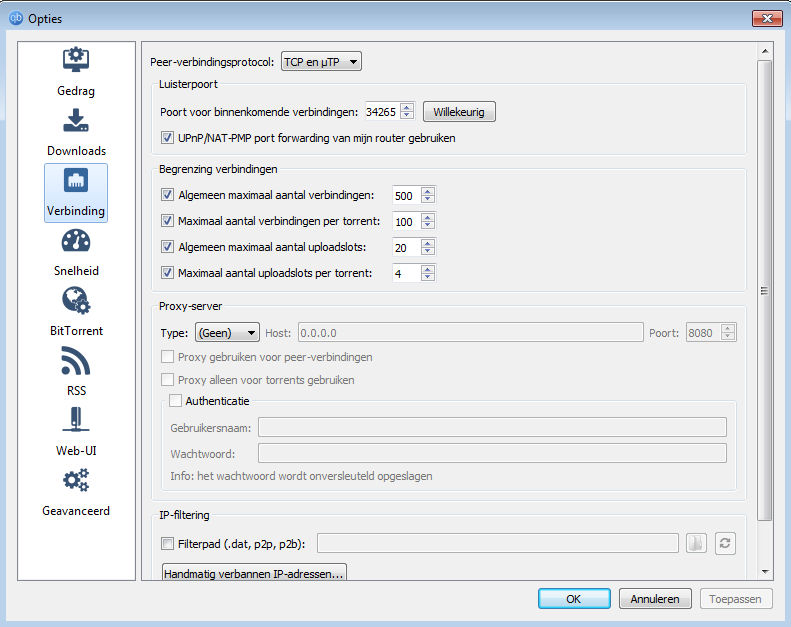This screenshot has height=627, width=791.
Task: Click the Willekeurig random port button
Action: tap(459, 111)
